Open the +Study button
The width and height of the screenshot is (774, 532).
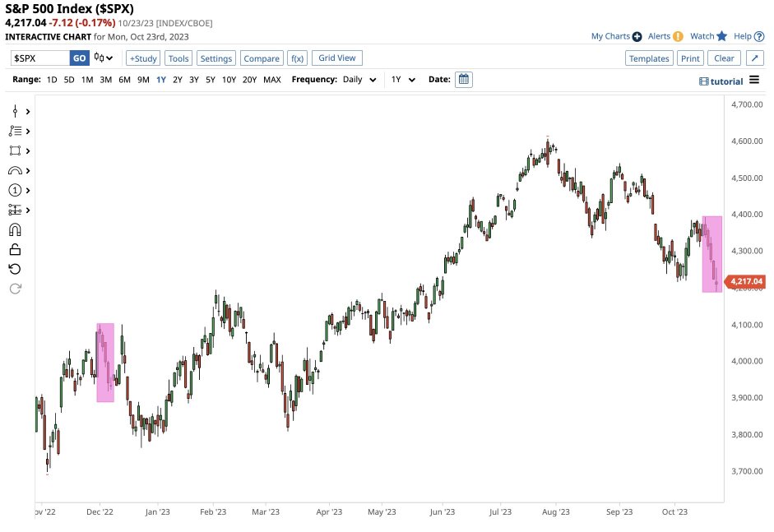tap(143, 58)
